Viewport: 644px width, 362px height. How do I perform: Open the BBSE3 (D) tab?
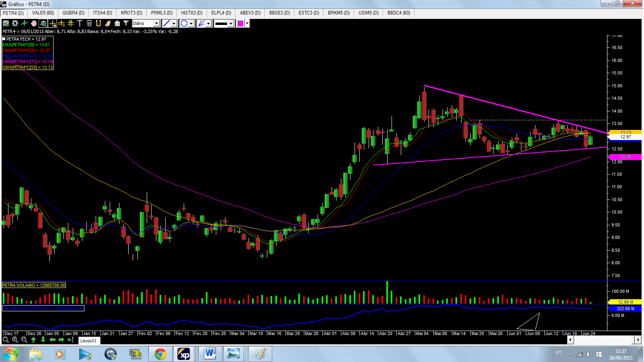click(x=280, y=13)
